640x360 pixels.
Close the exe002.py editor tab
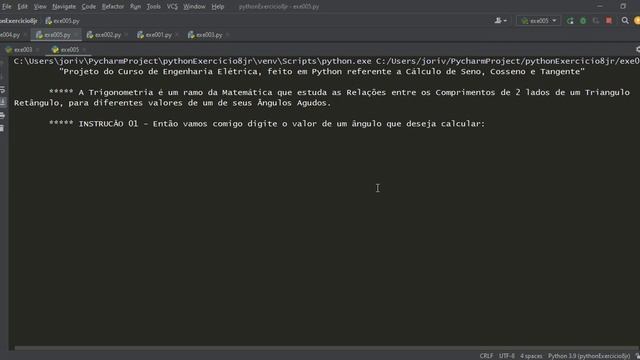[x=126, y=35]
